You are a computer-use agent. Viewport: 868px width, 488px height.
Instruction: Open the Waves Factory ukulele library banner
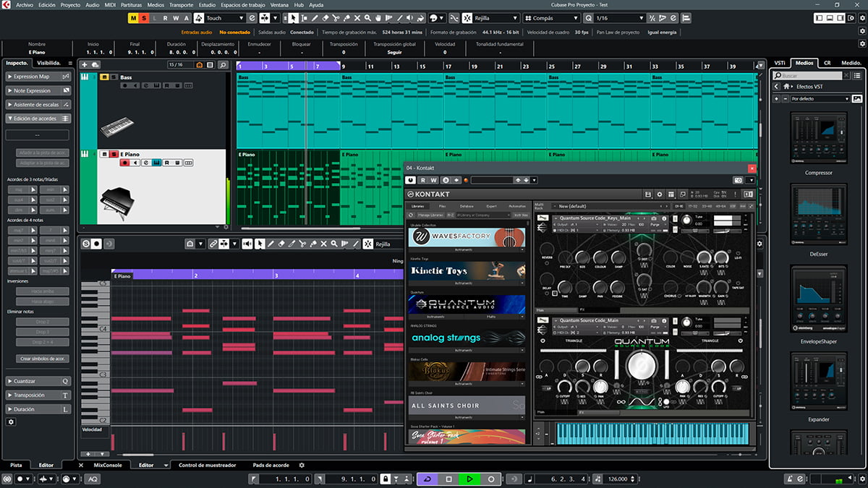pyautogui.click(x=467, y=236)
